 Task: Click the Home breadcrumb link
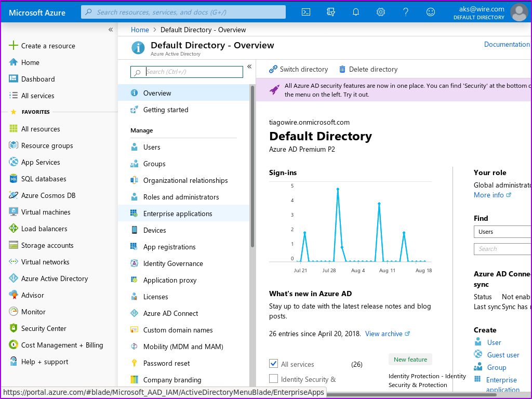(x=140, y=30)
